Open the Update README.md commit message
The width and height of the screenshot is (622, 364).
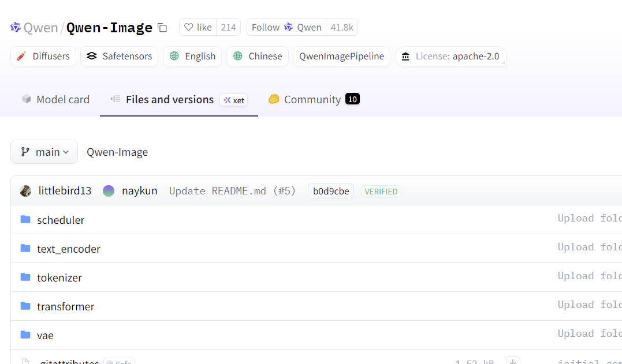(233, 191)
